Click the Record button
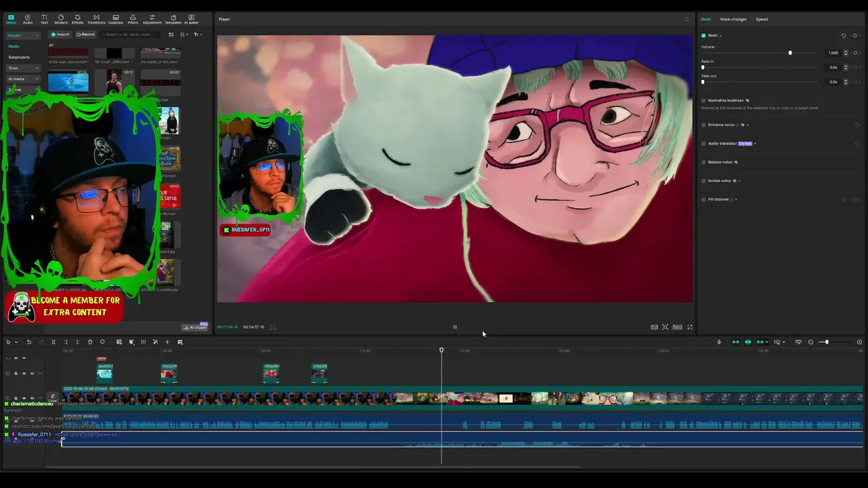Screen dimensions: 868x488 (x=85, y=35)
